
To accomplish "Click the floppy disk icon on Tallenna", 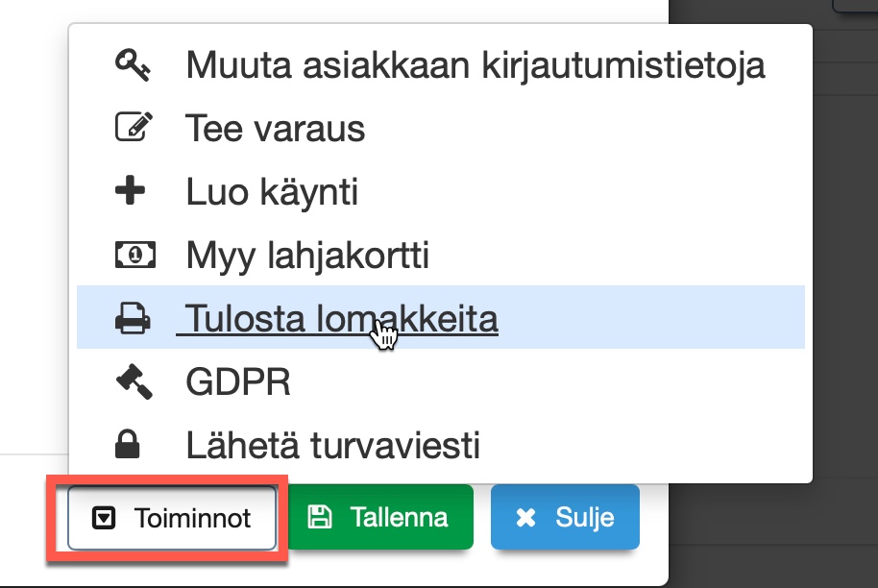I will (x=318, y=518).
